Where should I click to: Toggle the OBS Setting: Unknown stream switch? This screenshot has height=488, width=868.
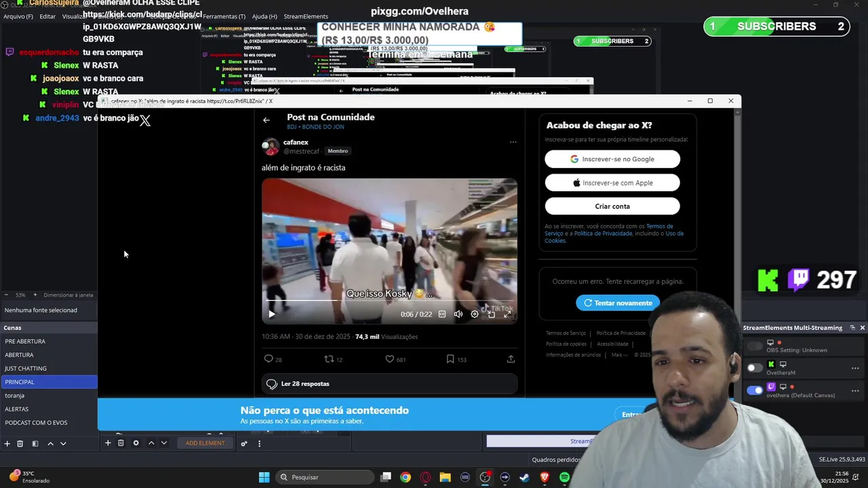coord(755,346)
